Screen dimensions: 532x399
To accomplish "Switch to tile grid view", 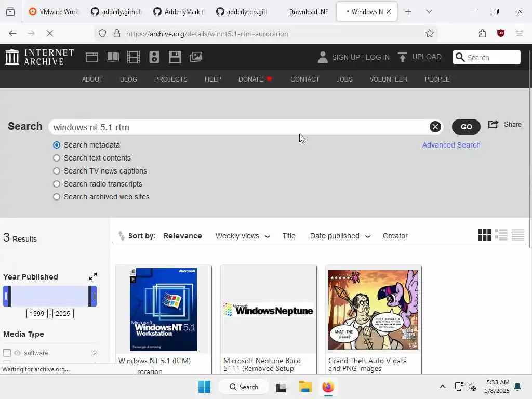I will pyautogui.click(x=485, y=235).
